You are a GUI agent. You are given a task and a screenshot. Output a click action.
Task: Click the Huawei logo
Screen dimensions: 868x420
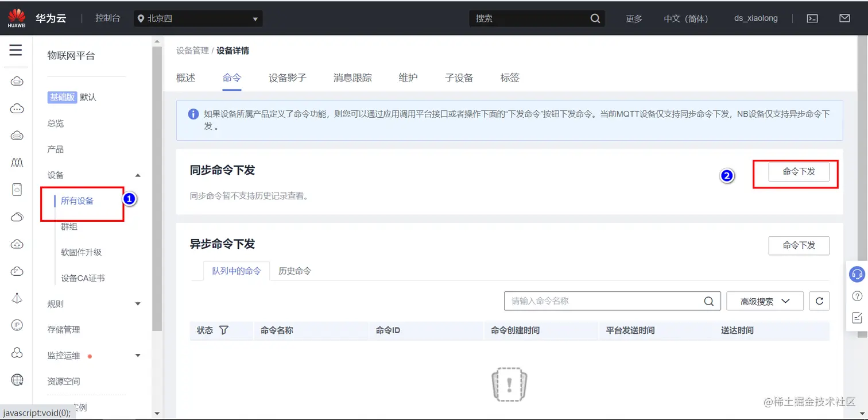[17, 18]
